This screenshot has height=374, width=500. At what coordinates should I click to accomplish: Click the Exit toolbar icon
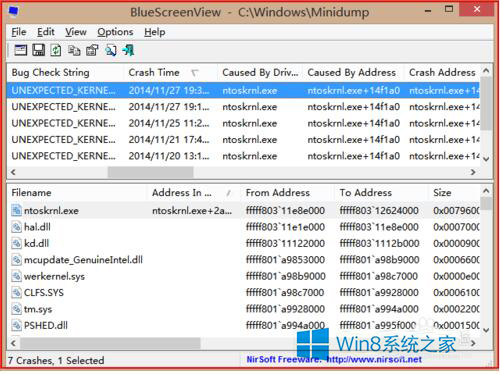point(128,50)
